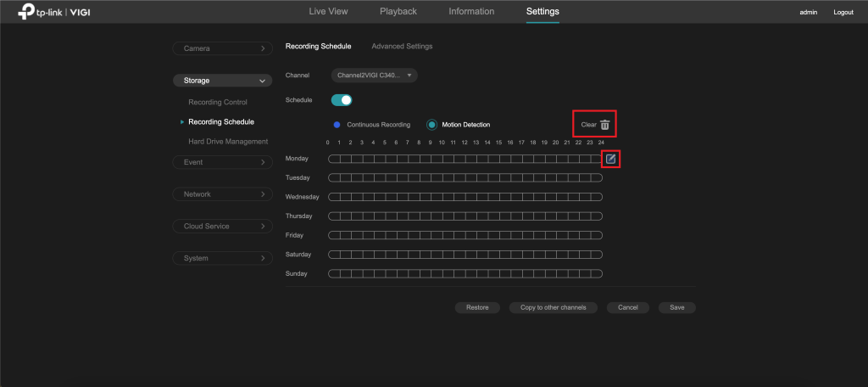Click the Thursday schedule timeline bar
868x387 pixels.
(x=465, y=216)
